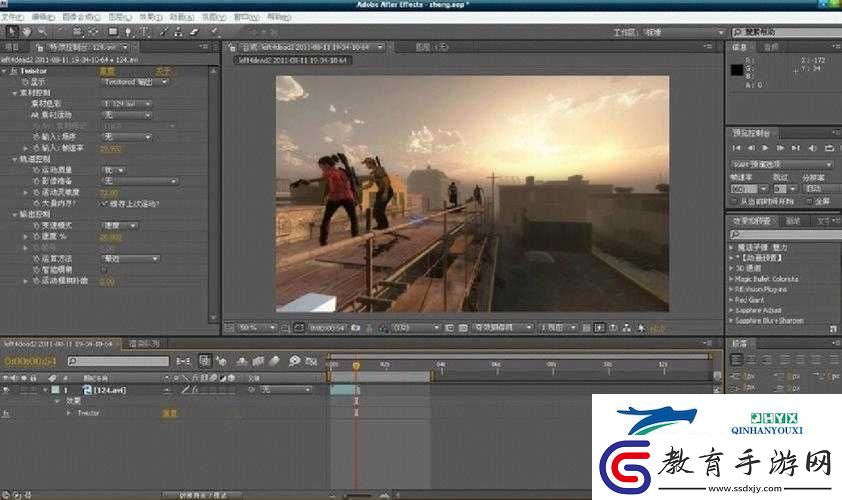Viewport: 842px width, 500px height.
Task: Select the Pen tool
Action: coord(128,32)
